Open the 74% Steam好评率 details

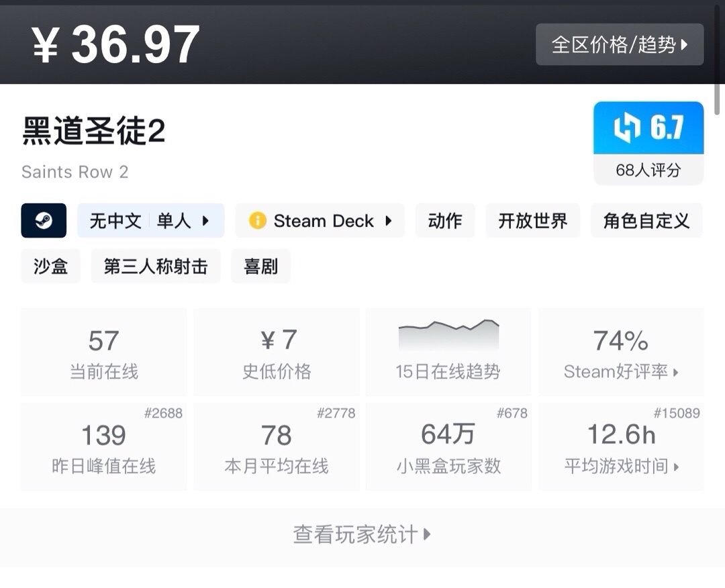(621, 352)
